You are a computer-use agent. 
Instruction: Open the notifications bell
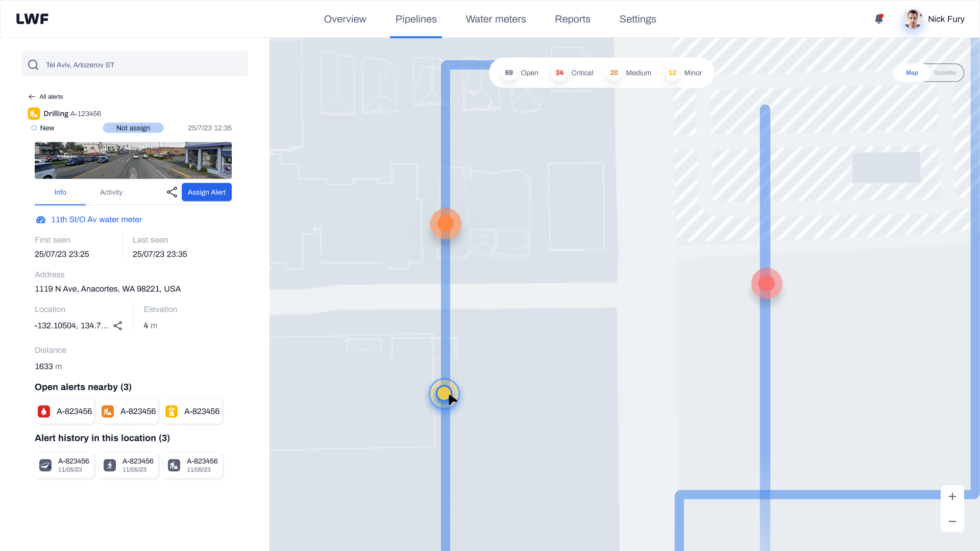coord(878,19)
